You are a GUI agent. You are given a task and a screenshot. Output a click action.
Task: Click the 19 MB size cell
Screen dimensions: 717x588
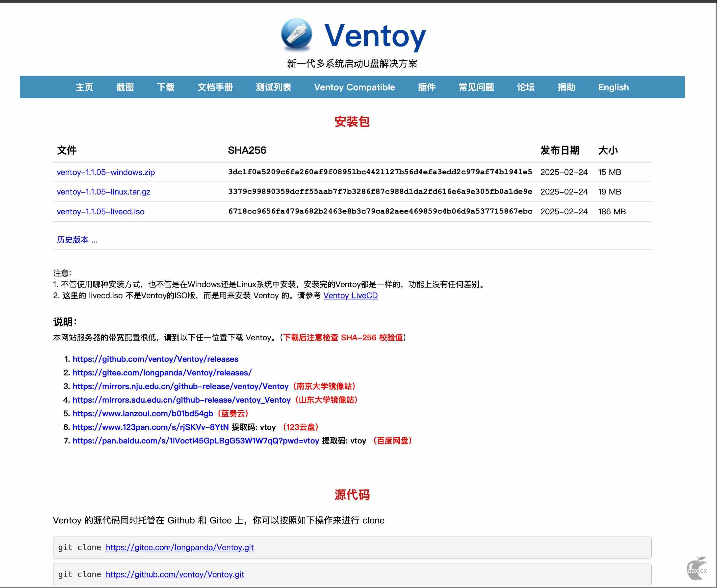[x=609, y=192]
